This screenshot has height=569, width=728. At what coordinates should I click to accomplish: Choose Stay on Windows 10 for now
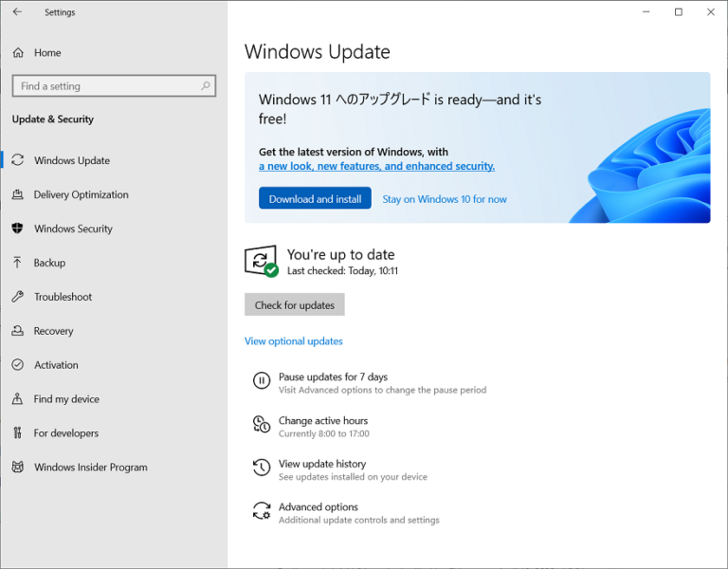[445, 199]
